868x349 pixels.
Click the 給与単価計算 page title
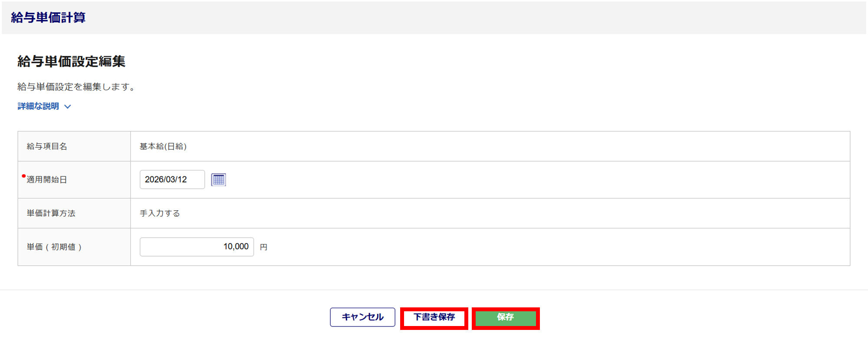coord(48,17)
